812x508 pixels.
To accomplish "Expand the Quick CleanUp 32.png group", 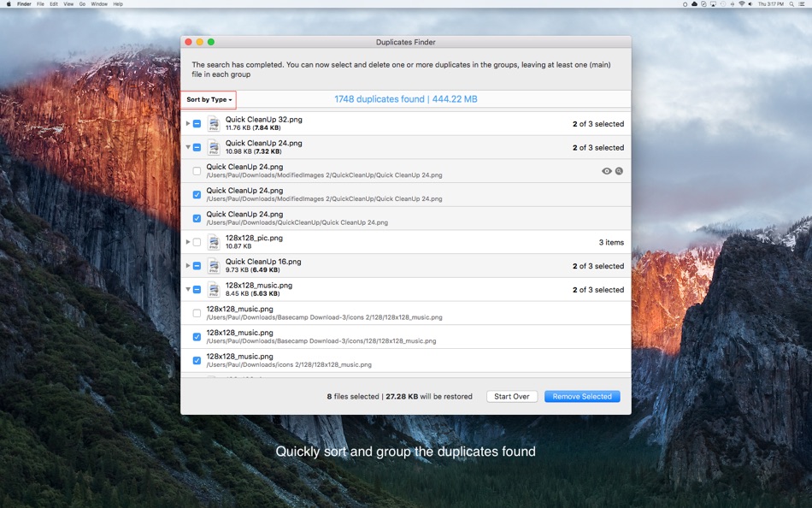I will 188,124.
